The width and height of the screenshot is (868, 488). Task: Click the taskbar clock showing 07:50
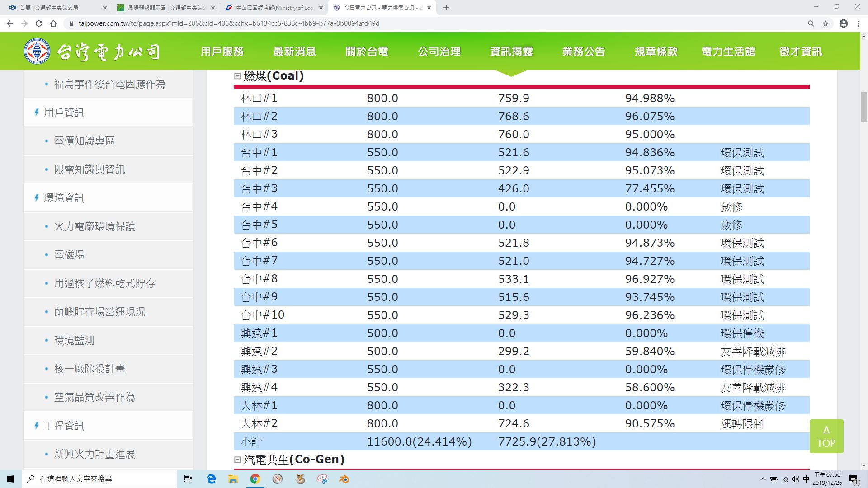point(827,479)
